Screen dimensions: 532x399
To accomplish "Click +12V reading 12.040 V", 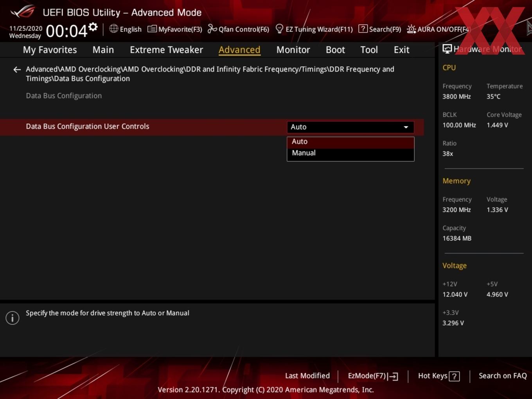I will click(x=455, y=295).
